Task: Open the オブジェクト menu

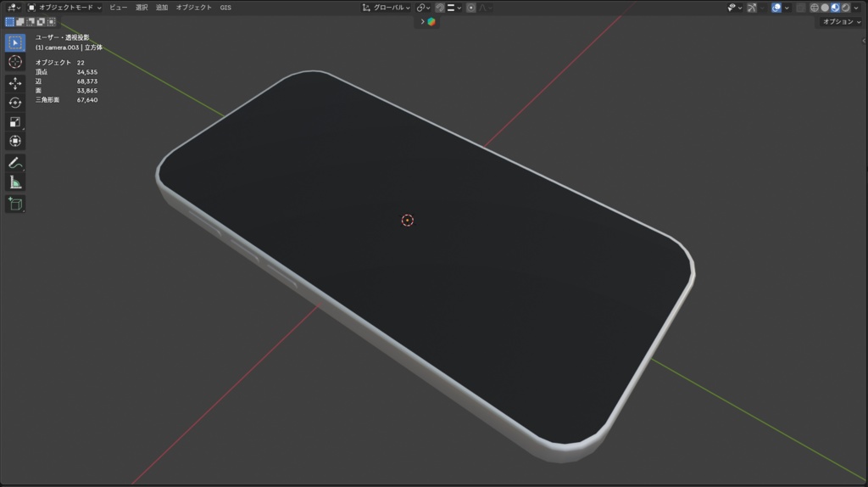Action: pos(194,7)
